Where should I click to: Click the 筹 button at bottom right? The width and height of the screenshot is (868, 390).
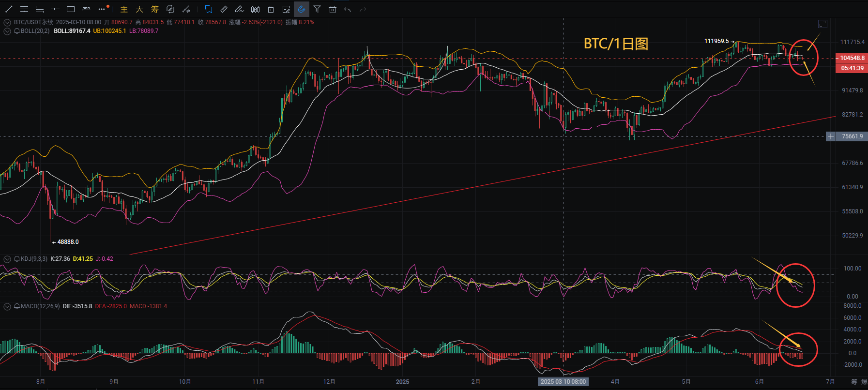click(x=854, y=382)
